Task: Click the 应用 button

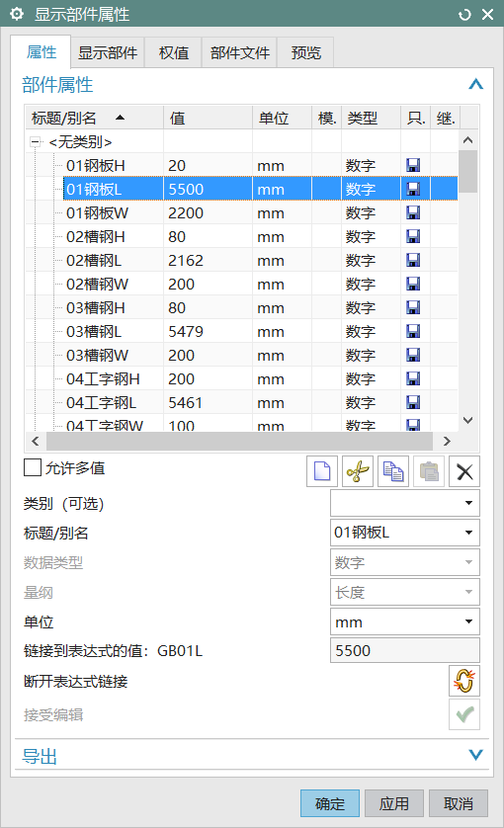Action: 394,803
